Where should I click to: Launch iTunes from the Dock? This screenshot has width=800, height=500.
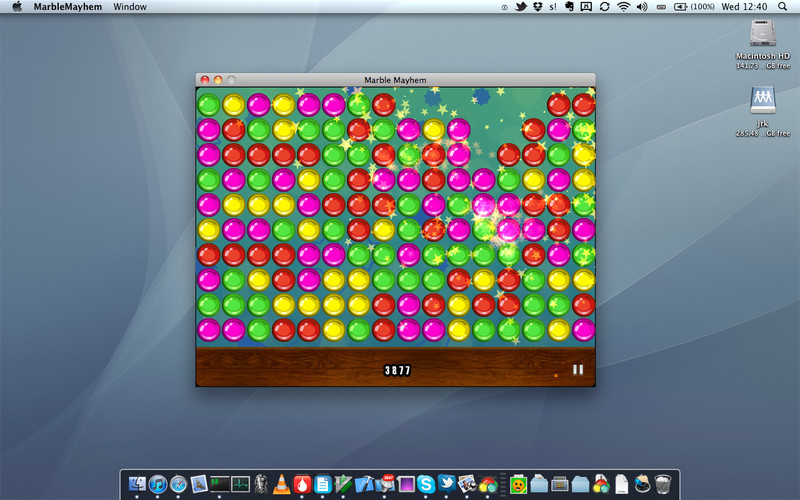(158, 484)
